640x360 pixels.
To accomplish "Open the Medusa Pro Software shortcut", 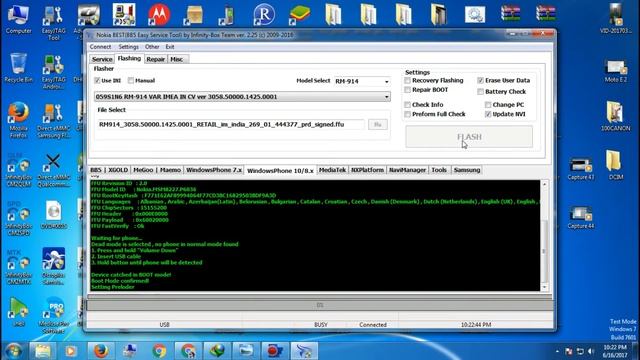I will [53, 315].
